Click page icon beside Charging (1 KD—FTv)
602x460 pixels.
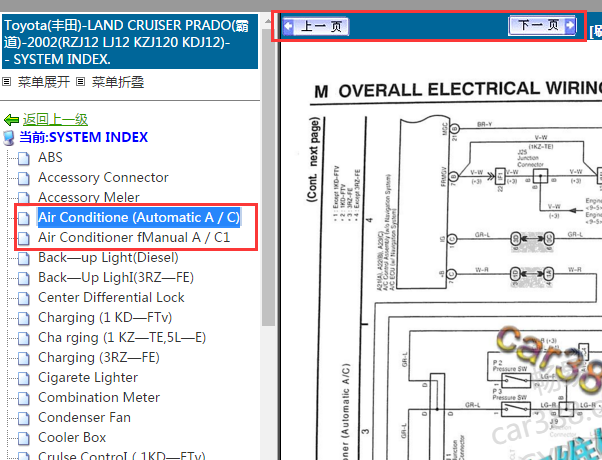[24, 318]
